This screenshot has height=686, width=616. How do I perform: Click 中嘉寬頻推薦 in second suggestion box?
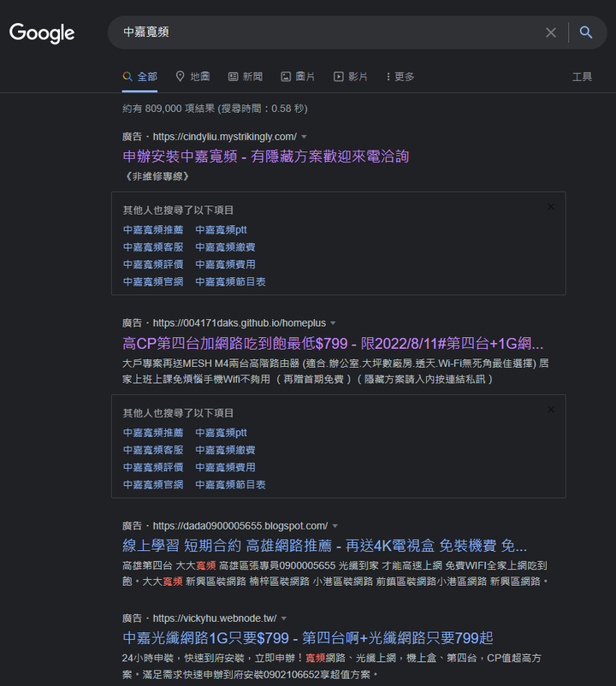click(x=153, y=433)
